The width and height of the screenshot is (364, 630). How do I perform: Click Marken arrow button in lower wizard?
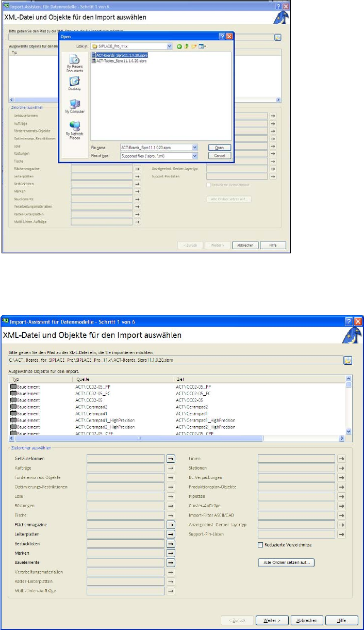tap(171, 553)
